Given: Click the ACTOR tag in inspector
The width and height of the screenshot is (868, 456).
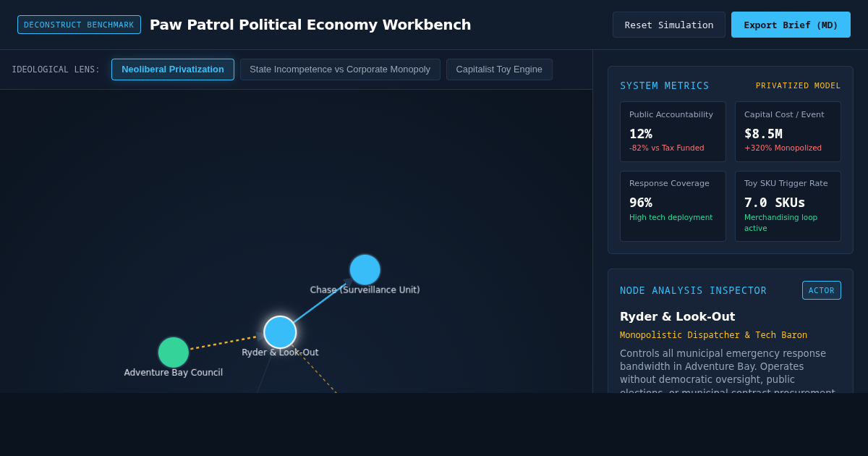Looking at the screenshot, I should coord(822,290).
